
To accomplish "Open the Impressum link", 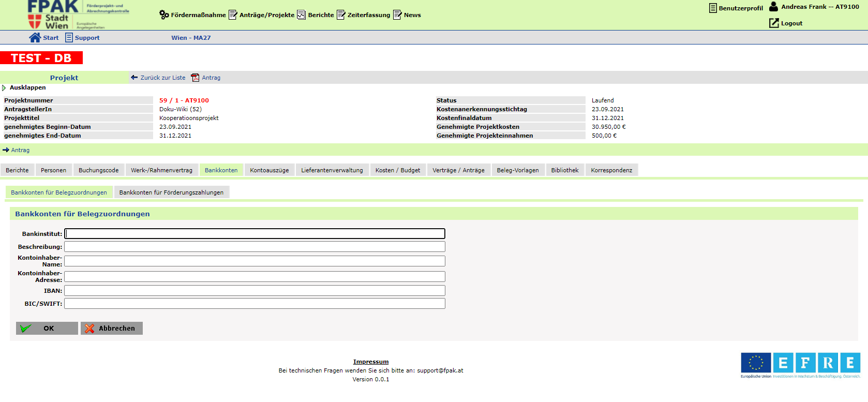I will 371,362.
